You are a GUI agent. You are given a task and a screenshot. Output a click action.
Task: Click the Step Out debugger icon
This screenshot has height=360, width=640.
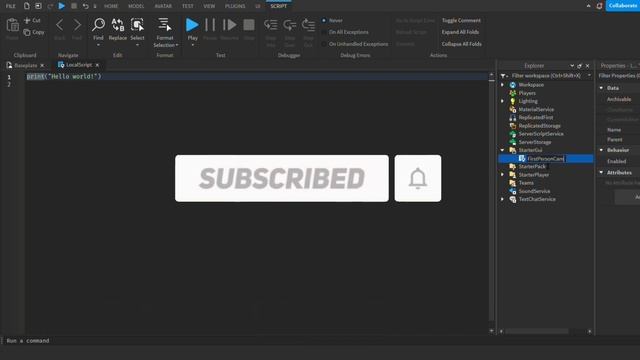click(308, 25)
